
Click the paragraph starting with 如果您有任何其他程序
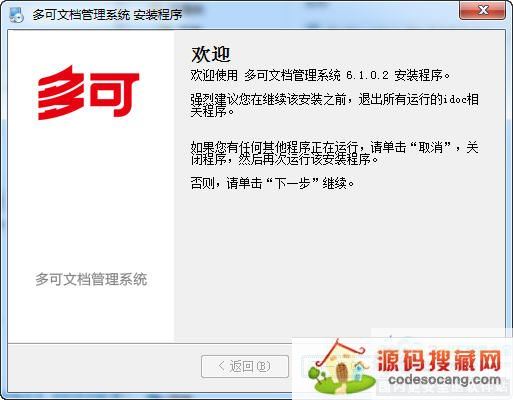tap(334, 153)
